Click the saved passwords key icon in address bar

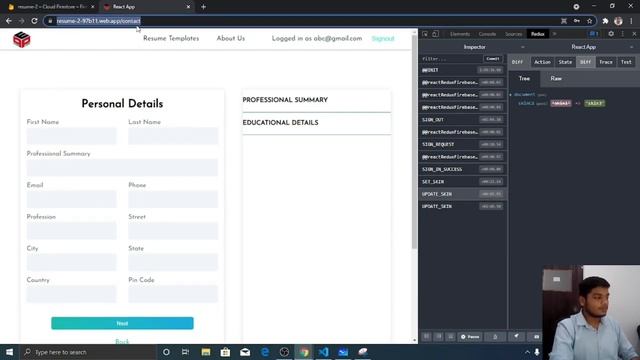[577, 21]
